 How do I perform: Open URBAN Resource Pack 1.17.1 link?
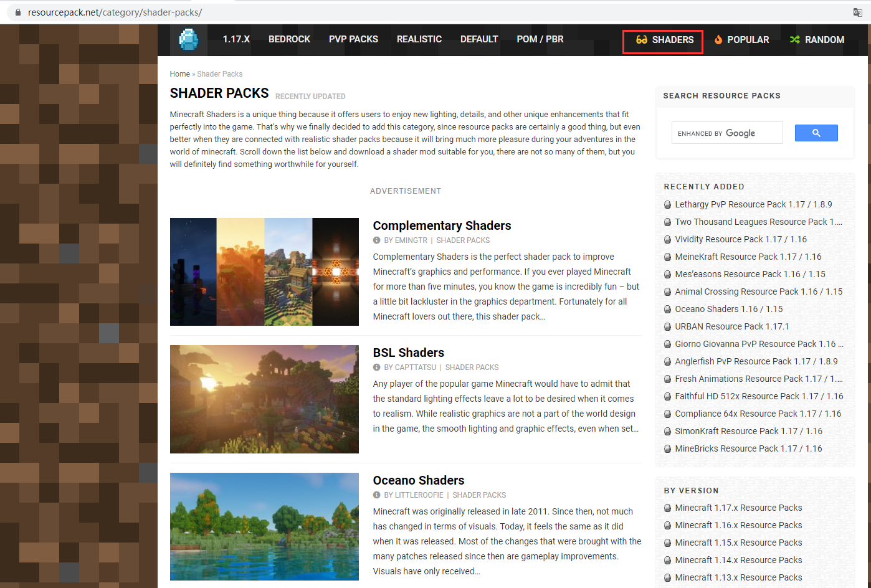pos(731,326)
